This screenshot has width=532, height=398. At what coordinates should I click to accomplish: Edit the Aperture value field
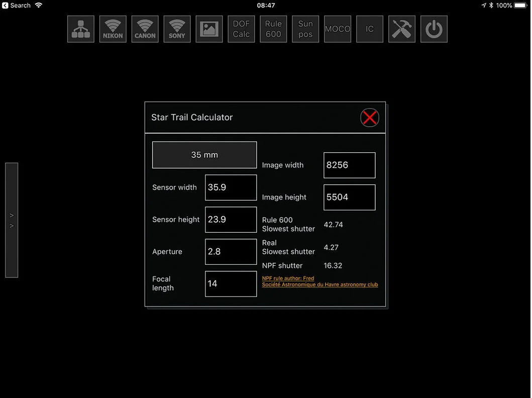(231, 251)
